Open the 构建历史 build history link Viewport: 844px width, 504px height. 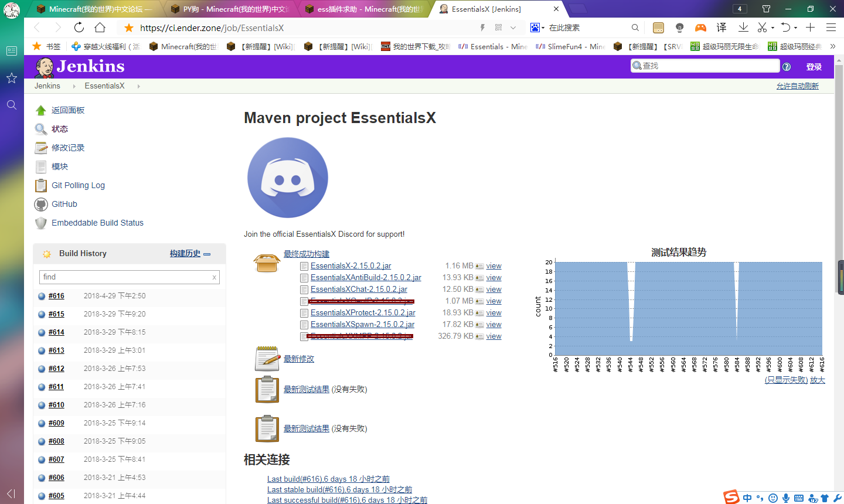click(185, 254)
